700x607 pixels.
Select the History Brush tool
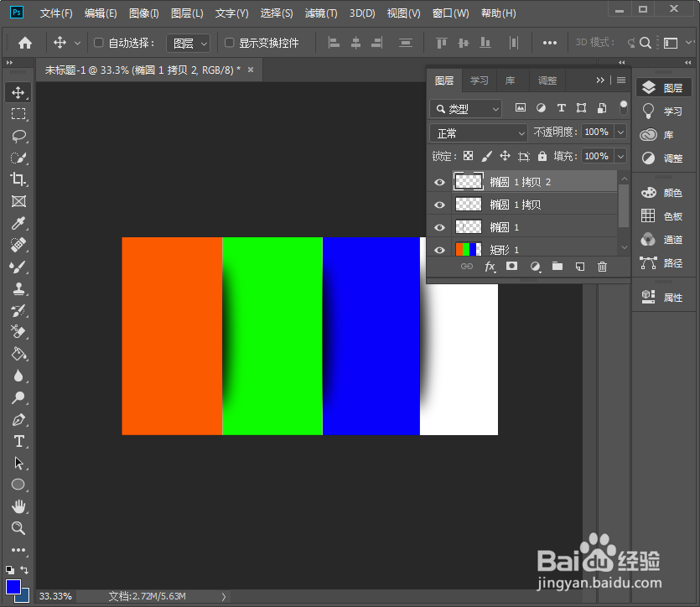18,311
